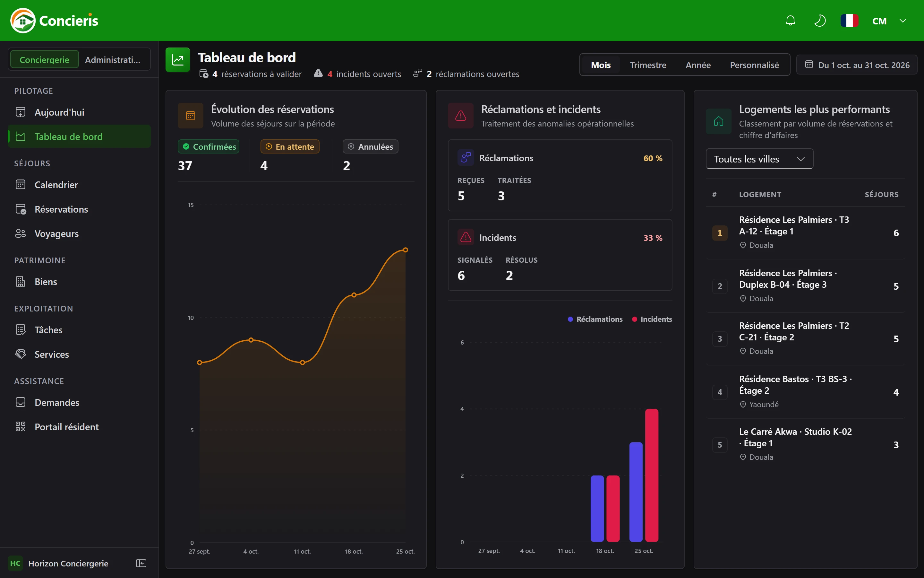Image resolution: width=924 pixels, height=578 pixels.
Task: Change language via French flag
Action: coord(849,21)
